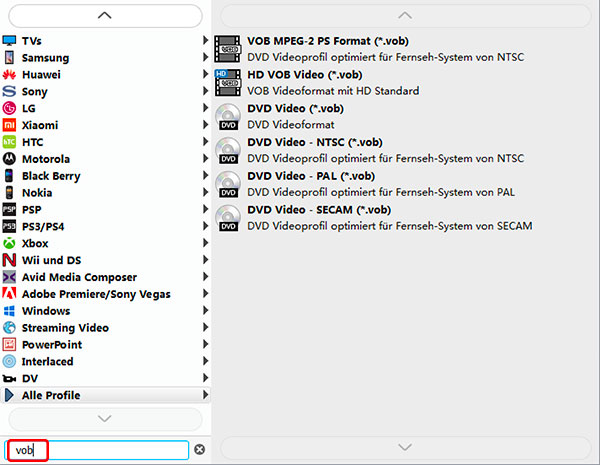Click the PowerPoint icon
The height and width of the screenshot is (465, 600).
9,344
